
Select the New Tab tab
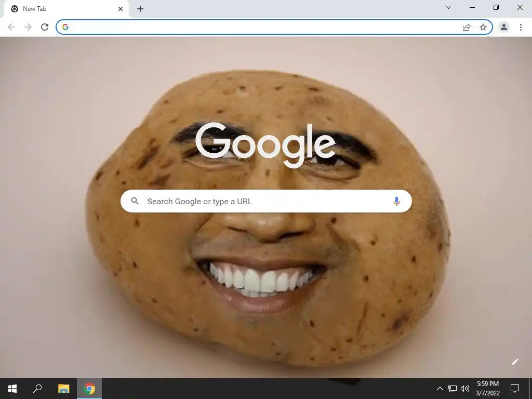[66, 9]
